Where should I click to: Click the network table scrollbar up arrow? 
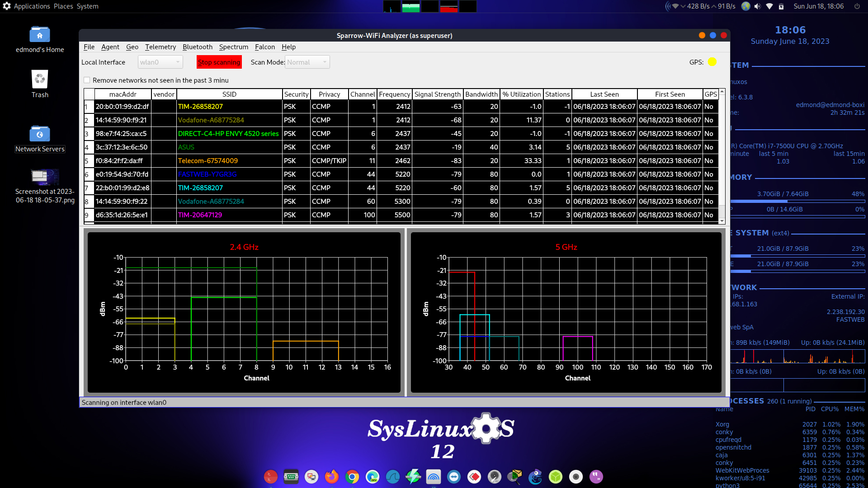pyautogui.click(x=722, y=92)
